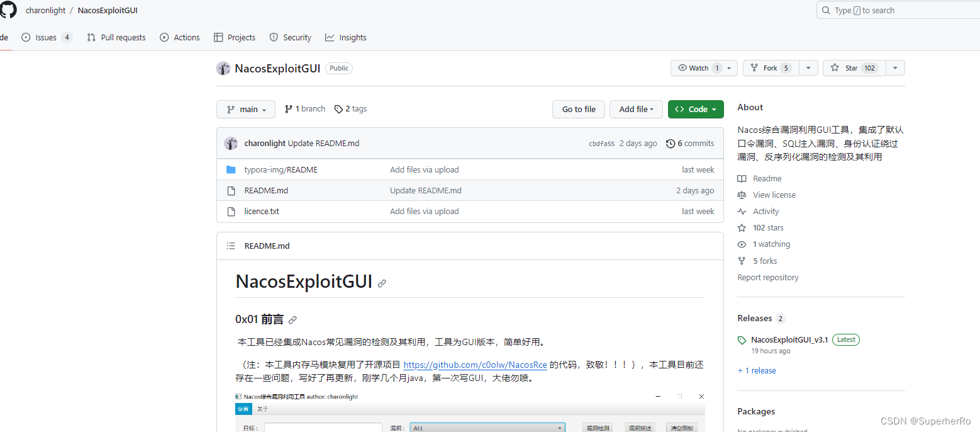Click the charonlight owner link in breadcrumb
The image size is (980, 432).
click(46, 10)
